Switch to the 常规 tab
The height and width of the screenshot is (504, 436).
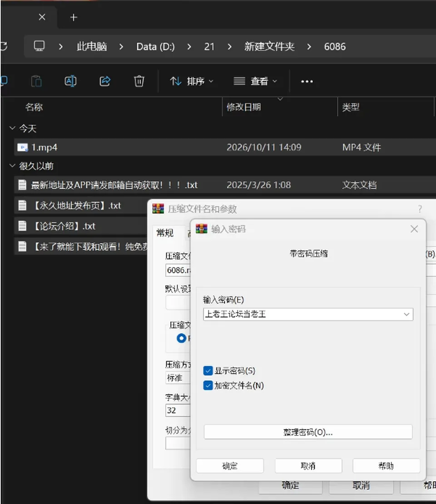click(x=165, y=233)
